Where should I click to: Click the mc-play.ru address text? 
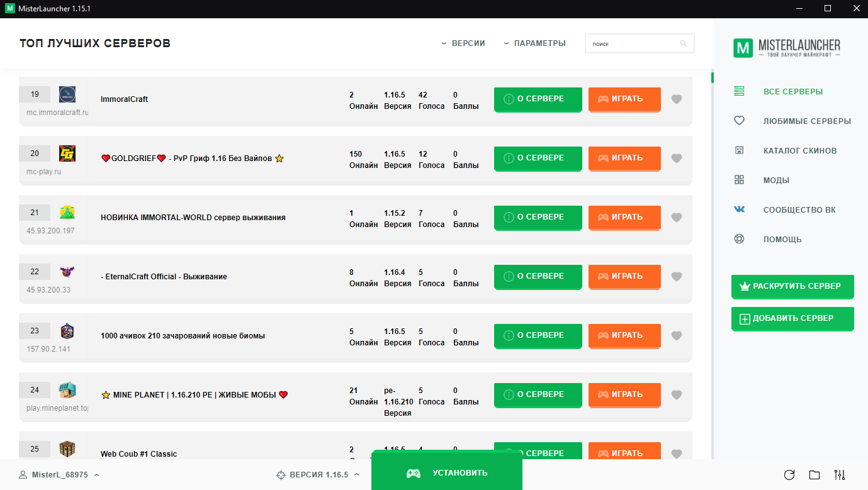coord(43,172)
